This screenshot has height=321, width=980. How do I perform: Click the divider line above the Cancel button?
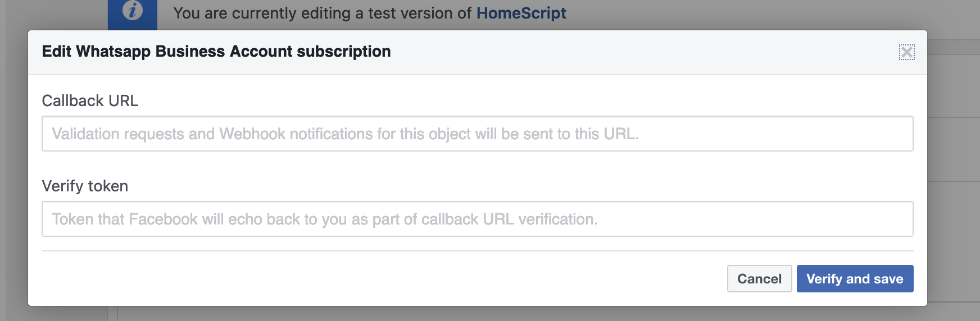478,251
